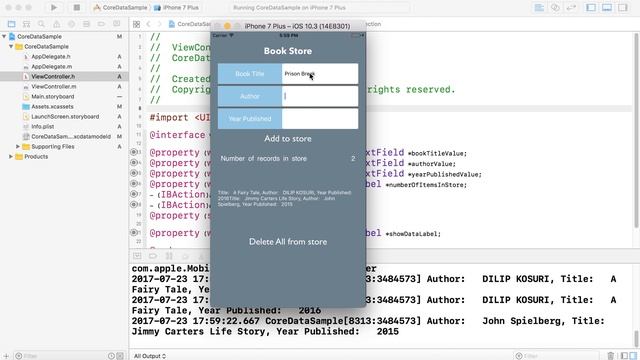Show the console pane toggle
This screenshot has height=360, width=640.
pyautogui.click(x=633, y=356)
